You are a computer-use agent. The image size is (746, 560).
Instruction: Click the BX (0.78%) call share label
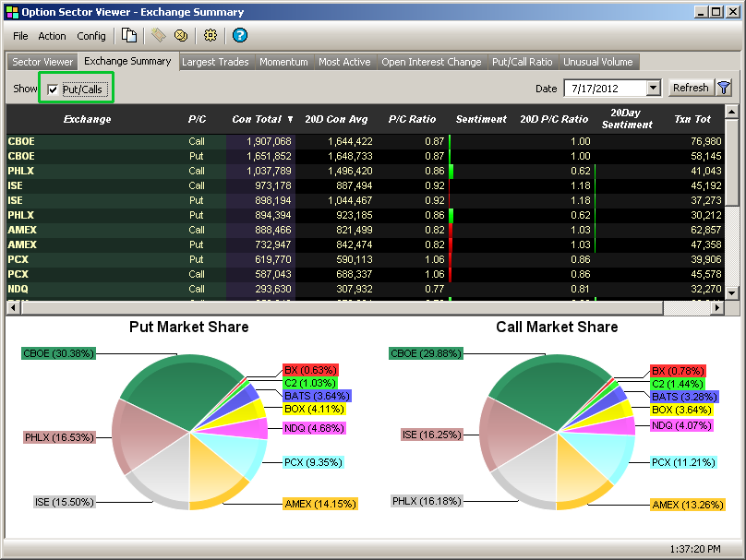[x=678, y=371]
